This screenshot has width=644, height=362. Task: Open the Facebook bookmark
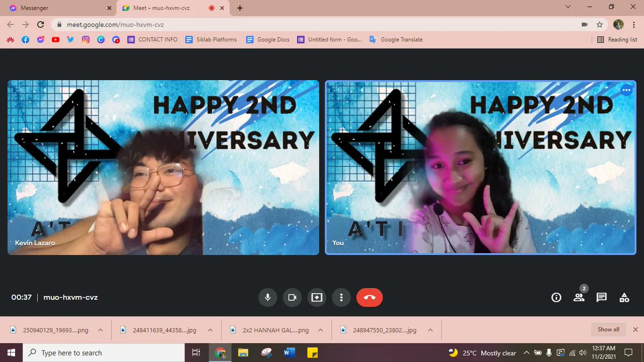coord(25,39)
